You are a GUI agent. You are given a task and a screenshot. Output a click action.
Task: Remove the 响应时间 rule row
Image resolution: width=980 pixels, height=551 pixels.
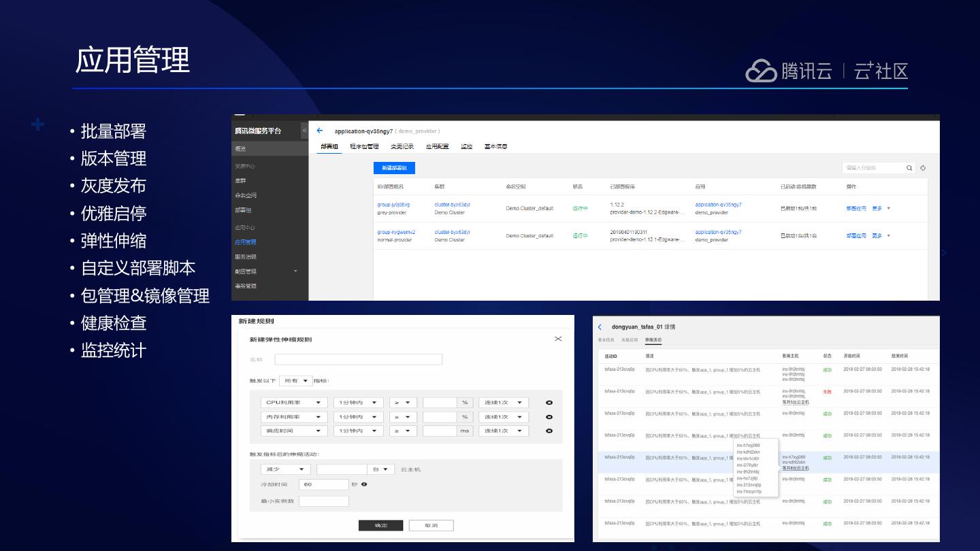click(549, 431)
